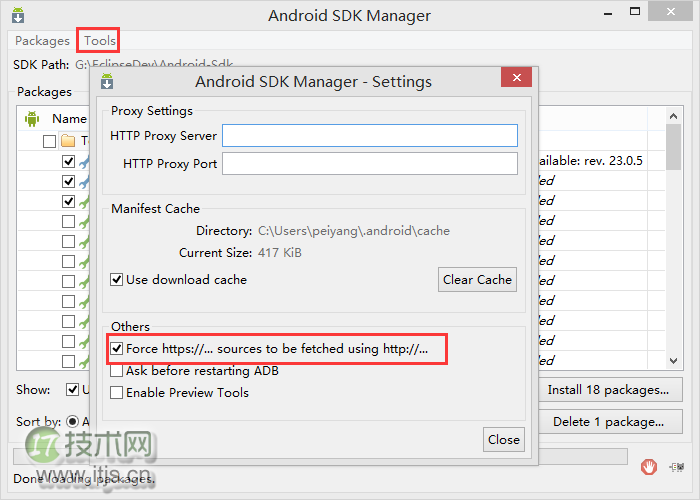Click the package list scroll up arrow
This screenshot has width=700, height=500.
[674, 116]
